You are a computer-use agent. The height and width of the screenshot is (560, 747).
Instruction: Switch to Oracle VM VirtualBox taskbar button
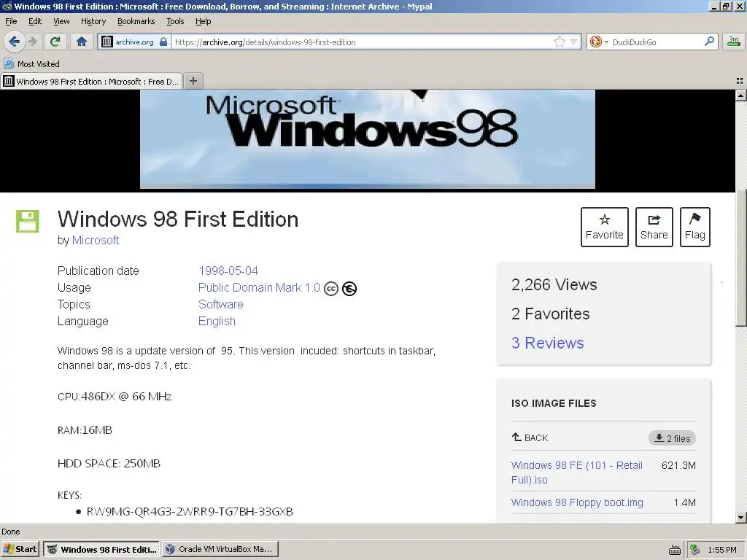coord(220,549)
